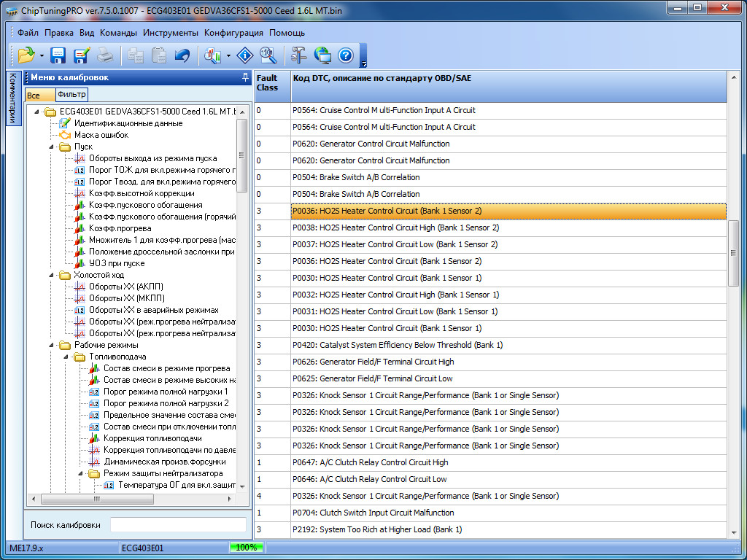The image size is (747, 560).
Task: Collapse the Пуск folder in tree
Action: point(51,147)
